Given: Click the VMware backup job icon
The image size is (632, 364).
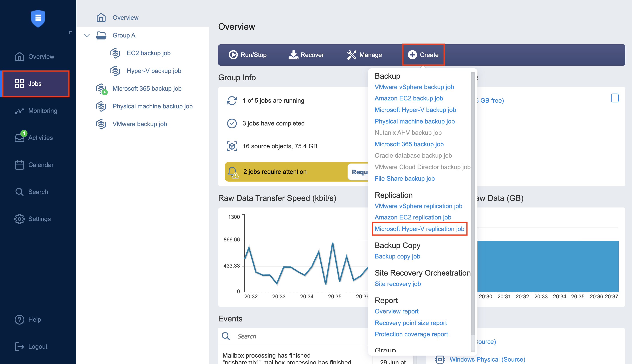Looking at the screenshot, I should (101, 124).
